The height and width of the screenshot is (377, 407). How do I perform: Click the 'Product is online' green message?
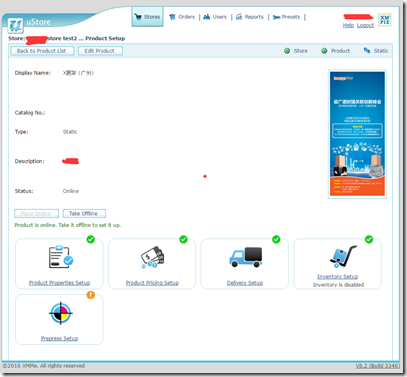(68, 225)
